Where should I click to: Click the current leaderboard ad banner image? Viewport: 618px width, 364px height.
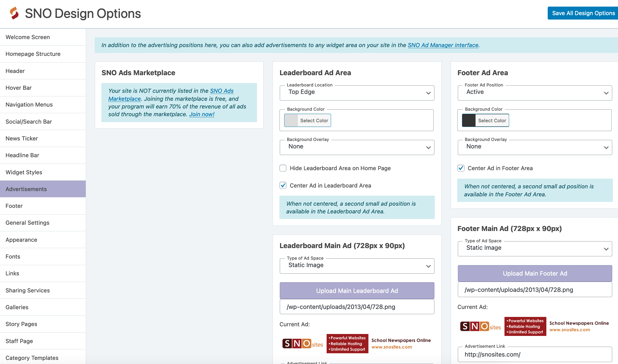pyautogui.click(x=357, y=344)
